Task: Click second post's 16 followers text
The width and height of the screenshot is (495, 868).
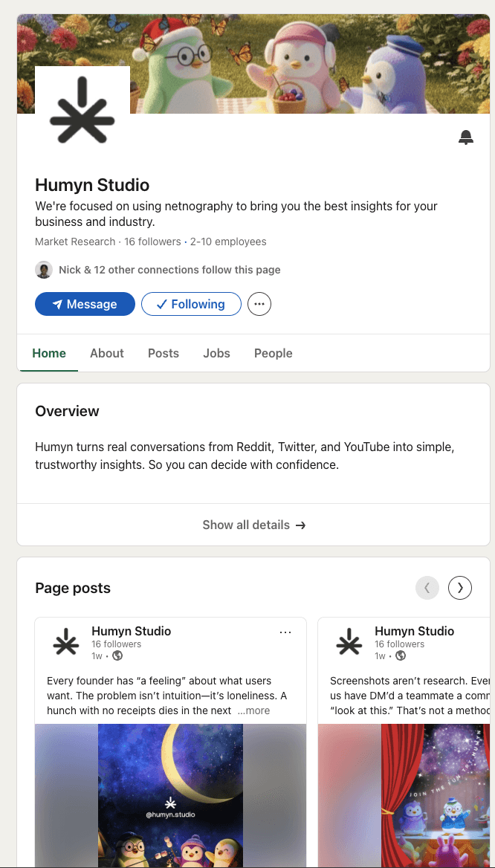Action: point(399,644)
